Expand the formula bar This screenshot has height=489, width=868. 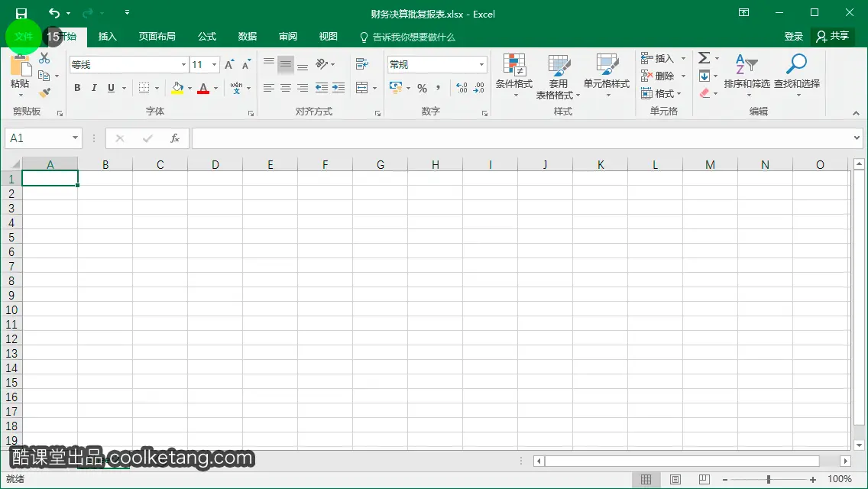pos(857,138)
